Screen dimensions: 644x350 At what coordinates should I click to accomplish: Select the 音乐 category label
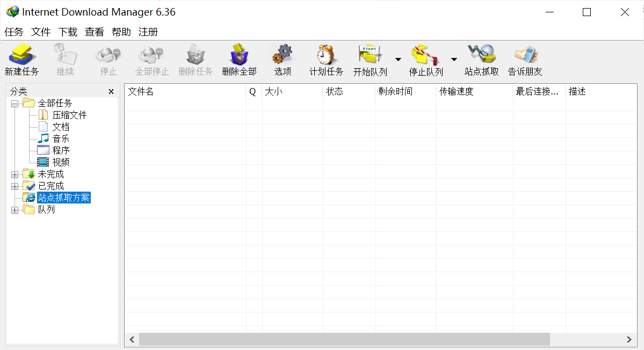coord(61,138)
